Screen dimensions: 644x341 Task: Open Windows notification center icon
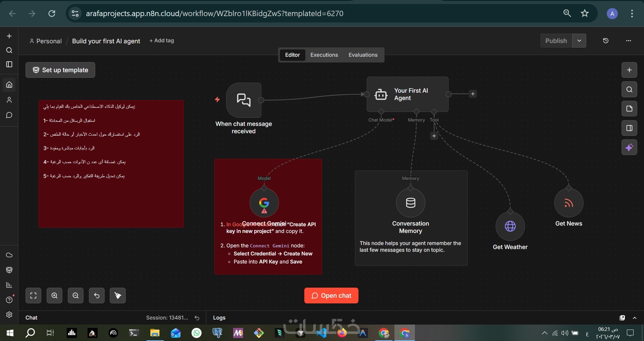631,333
